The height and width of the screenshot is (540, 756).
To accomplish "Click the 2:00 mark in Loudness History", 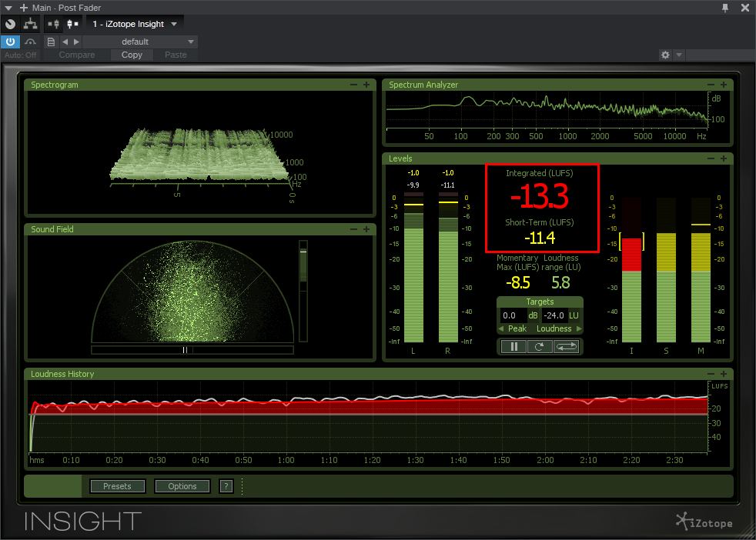I will tap(545, 460).
